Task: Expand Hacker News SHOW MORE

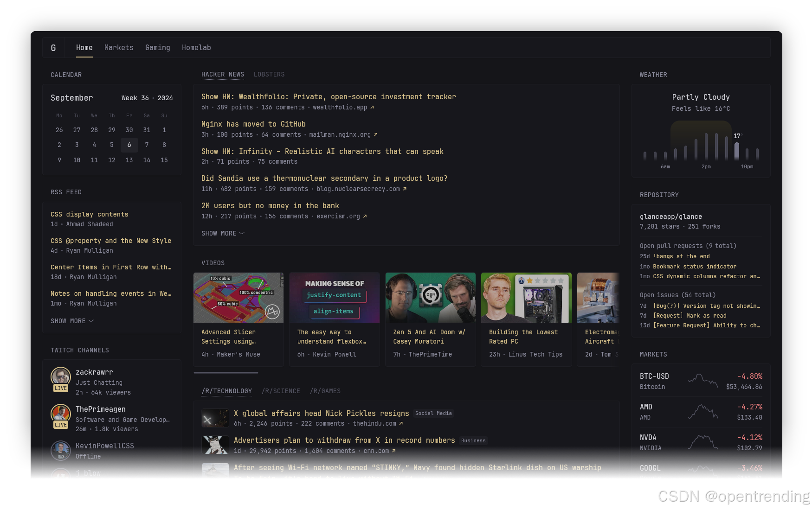Action: click(x=223, y=234)
